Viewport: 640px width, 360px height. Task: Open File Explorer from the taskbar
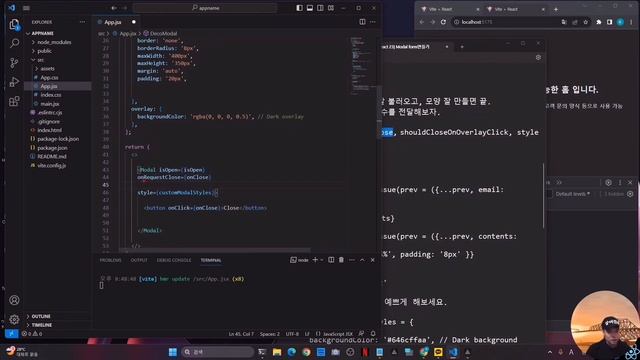(x=277, y=352)
